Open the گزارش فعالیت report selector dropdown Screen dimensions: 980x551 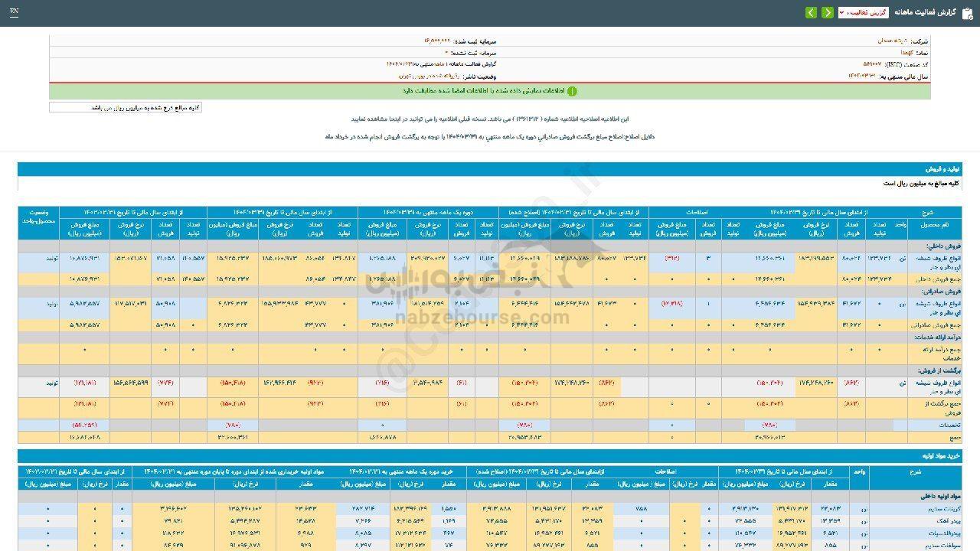(863, 13)
